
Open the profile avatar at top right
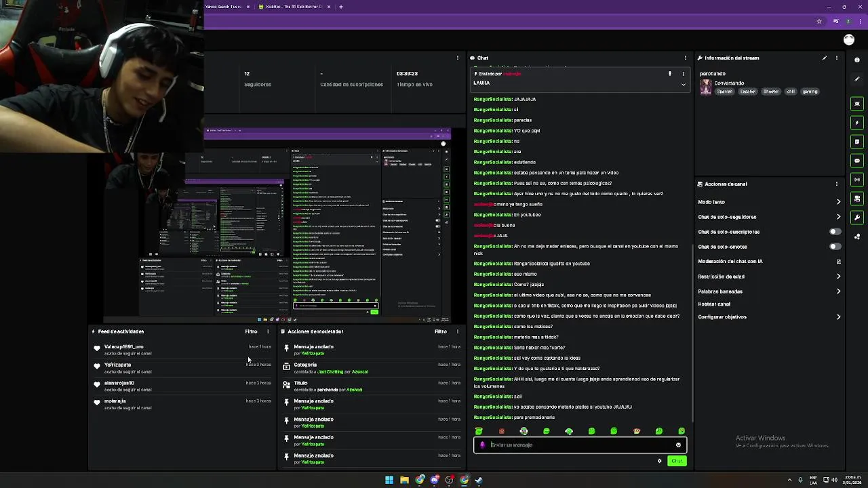[849, 40]
